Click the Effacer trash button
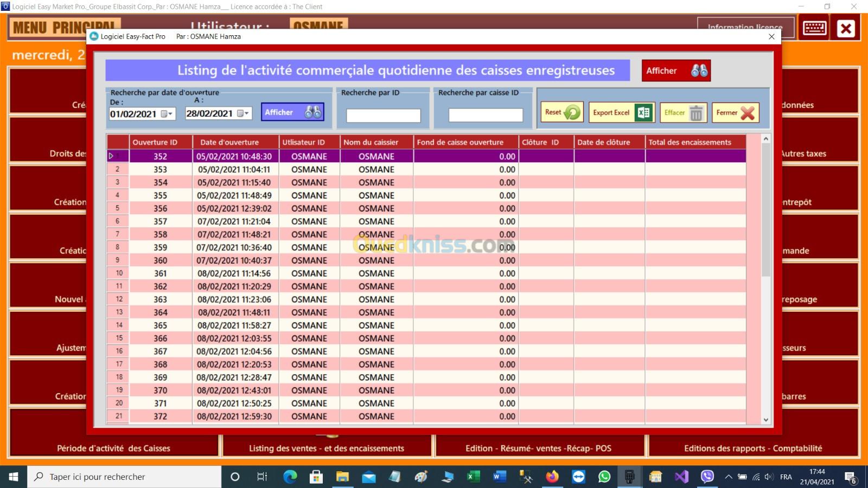The width and height of the screenshot is (868, 488). (x=683, y=112)
